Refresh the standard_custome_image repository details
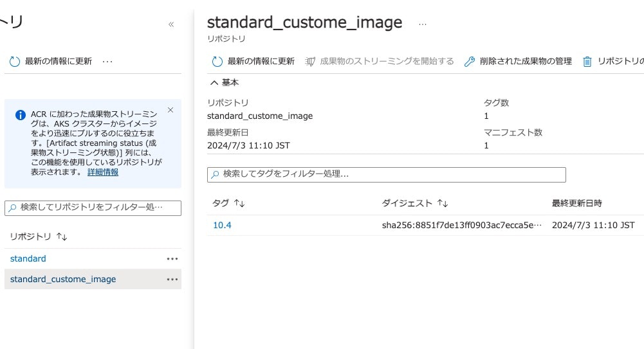The image size is (644, 349). tap(253, 62)
